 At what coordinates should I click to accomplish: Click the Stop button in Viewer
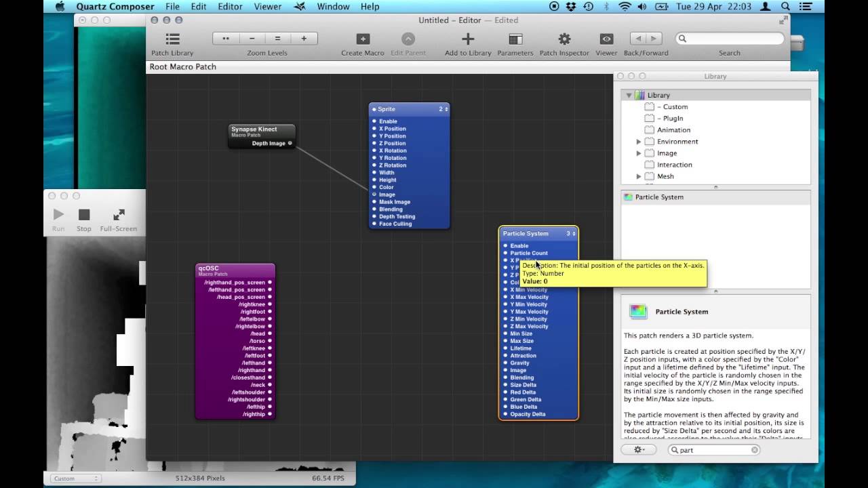point(84,214)
